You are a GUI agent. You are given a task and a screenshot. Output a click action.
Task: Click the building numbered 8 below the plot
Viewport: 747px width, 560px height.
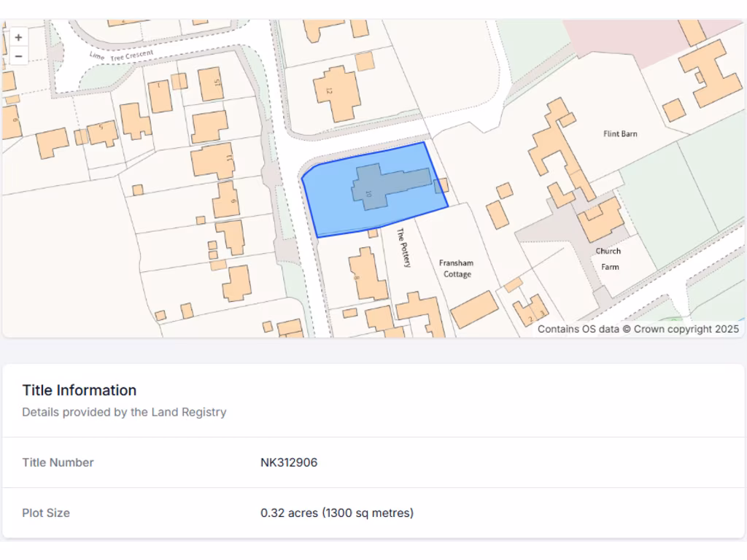pos(367,275)
